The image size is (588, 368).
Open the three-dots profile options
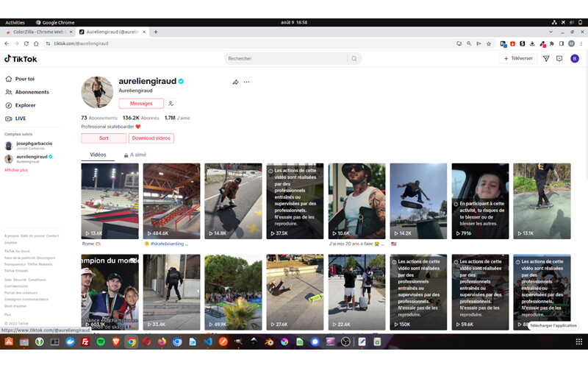point(246,82)
